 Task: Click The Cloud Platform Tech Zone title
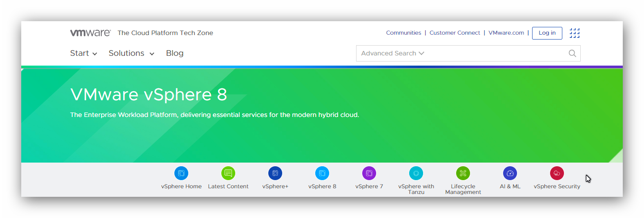click(165, 33)
